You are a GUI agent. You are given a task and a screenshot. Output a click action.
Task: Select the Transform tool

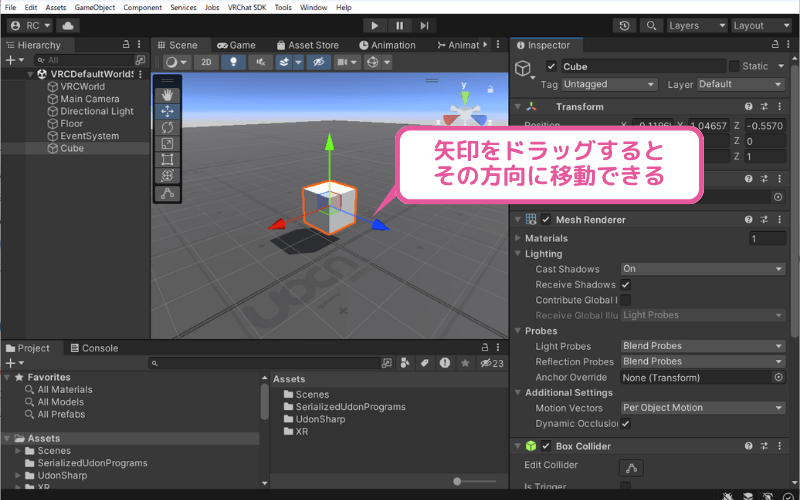click(167, 176)
